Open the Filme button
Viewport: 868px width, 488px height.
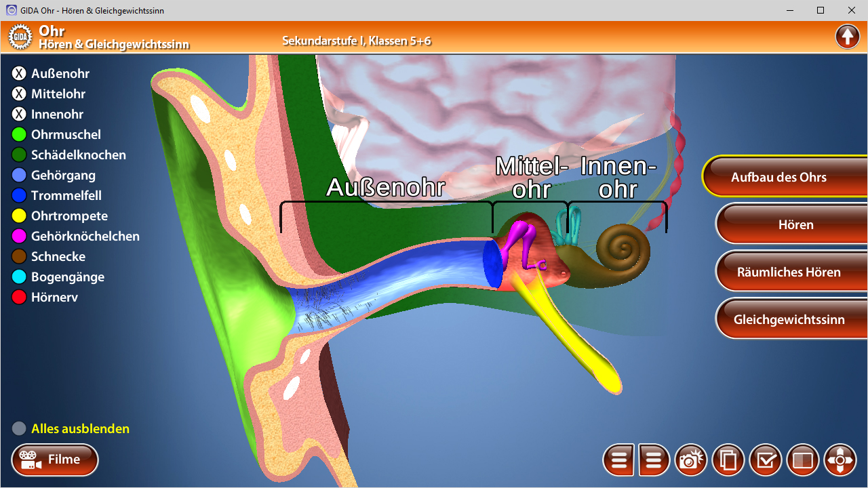tap(55, 460)
